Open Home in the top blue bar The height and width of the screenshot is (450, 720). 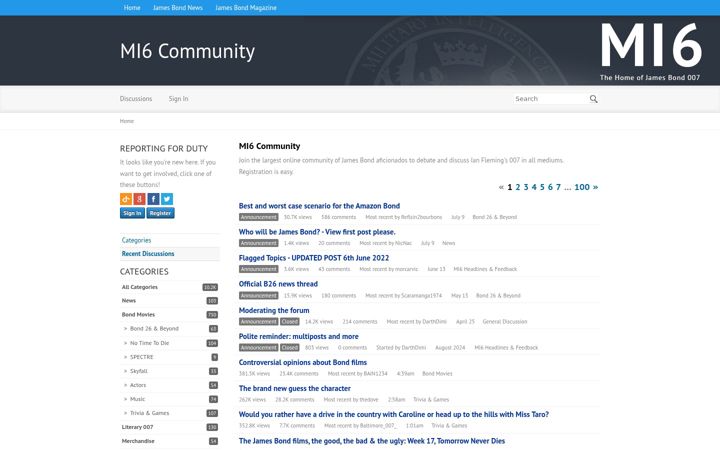[132, 8]
